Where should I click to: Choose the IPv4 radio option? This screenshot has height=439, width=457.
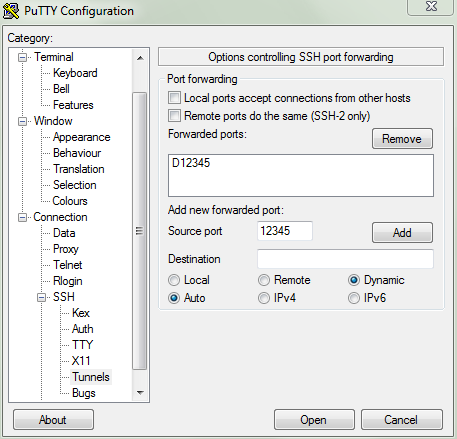pos(264,298)
